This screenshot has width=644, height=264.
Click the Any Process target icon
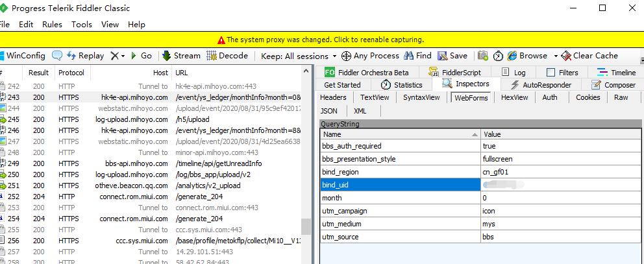click(x=346, y=56)
